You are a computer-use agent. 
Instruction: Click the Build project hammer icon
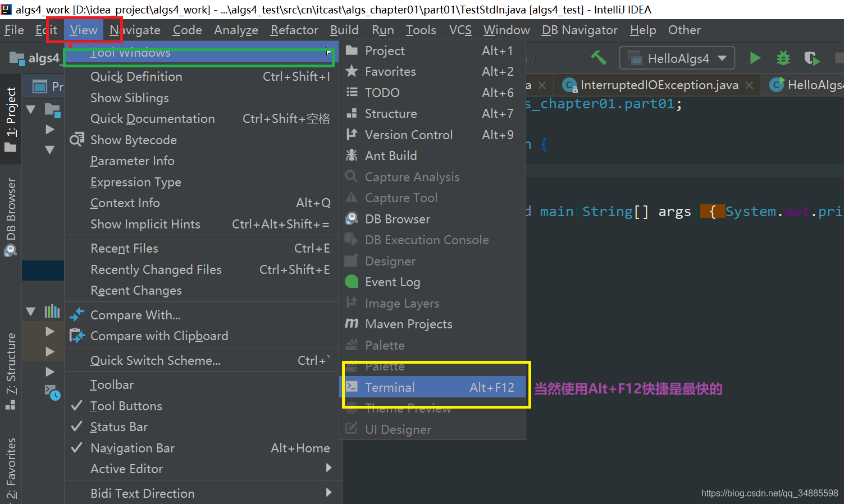599,58
